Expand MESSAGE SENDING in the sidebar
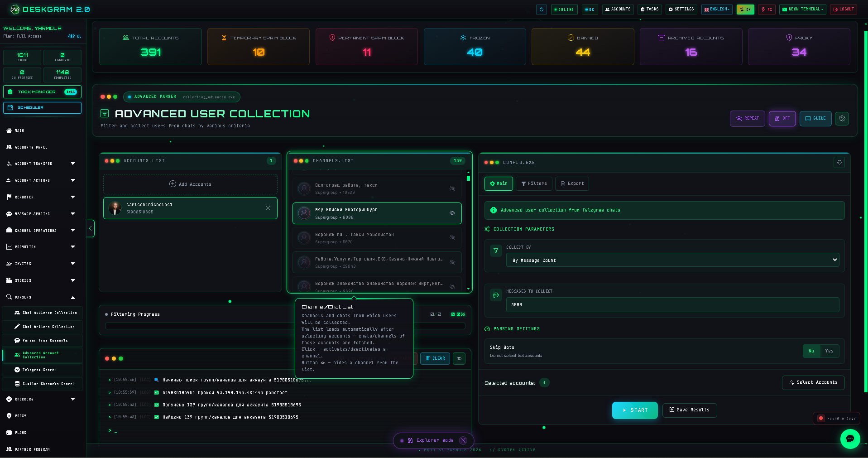This screenshot has height=458, width=868. (41, 214)
